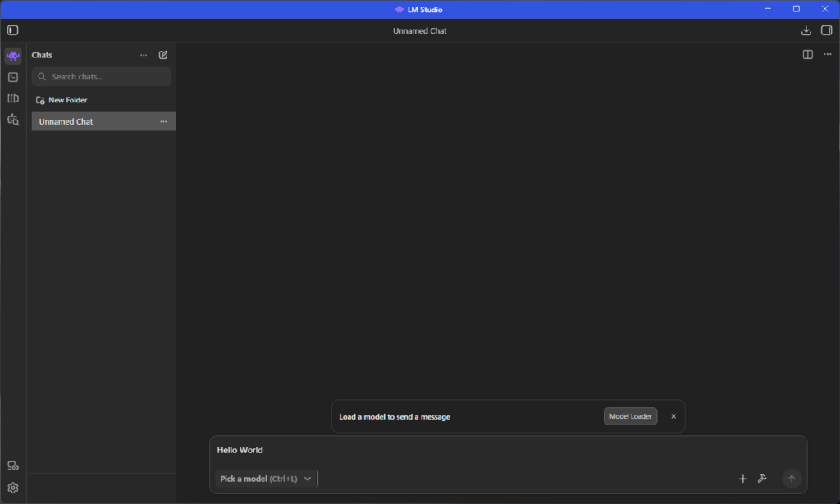
Task: Toggle the split view layout for the chat
Action: tap(807, 55)
